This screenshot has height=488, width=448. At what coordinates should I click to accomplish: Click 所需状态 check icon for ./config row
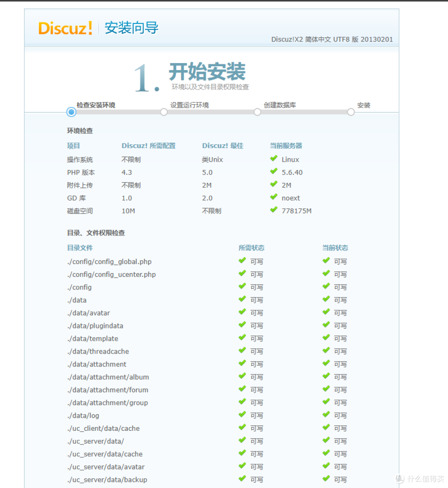pyautogui.click(x=242, y=286)
